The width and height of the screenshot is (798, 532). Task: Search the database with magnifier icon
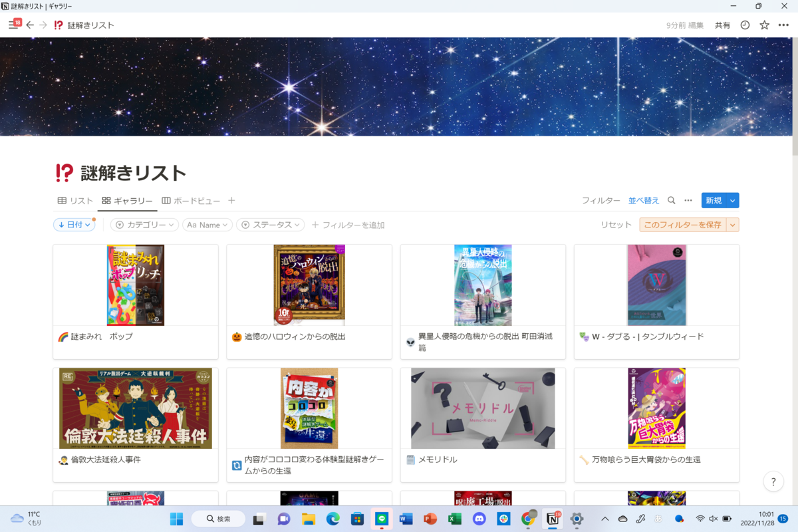coord(671,200)
